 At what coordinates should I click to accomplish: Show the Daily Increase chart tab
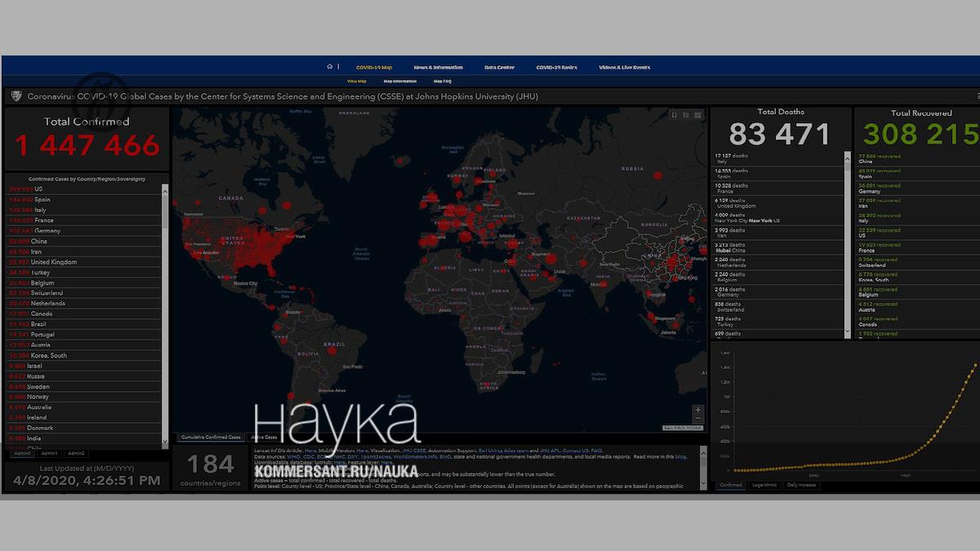(803, 485)
